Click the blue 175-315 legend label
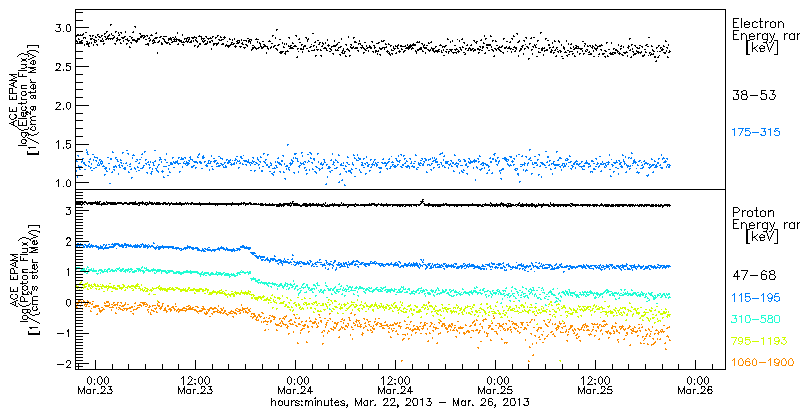 [x=757, y=133]
